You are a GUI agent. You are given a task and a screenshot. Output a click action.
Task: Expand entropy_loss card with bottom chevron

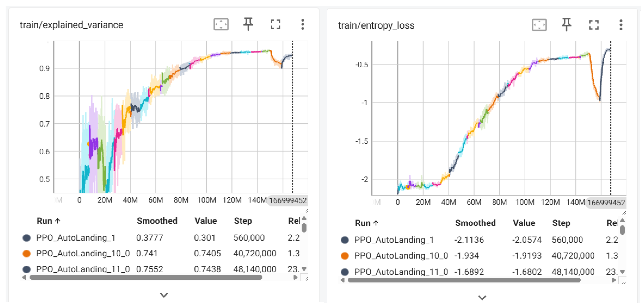(482, 298)
